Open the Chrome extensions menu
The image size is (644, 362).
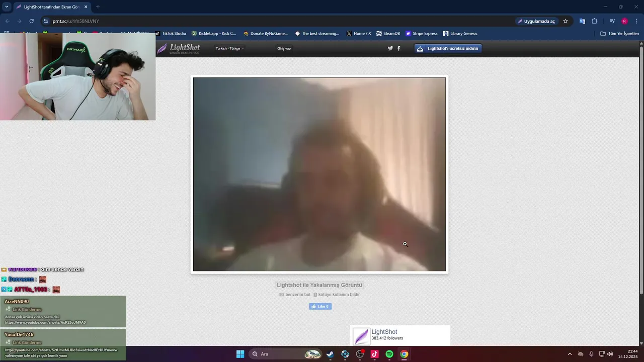[594, 21]
